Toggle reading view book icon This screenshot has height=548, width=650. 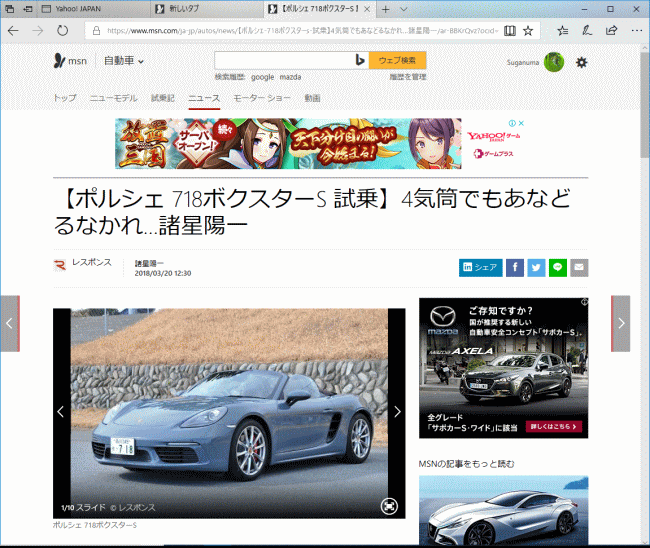pos(510,31)
